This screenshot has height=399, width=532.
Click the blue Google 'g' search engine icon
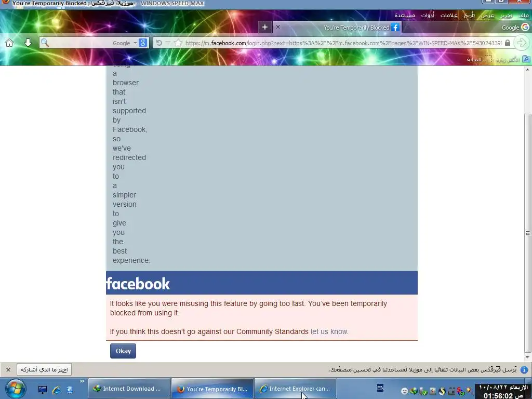143,43
